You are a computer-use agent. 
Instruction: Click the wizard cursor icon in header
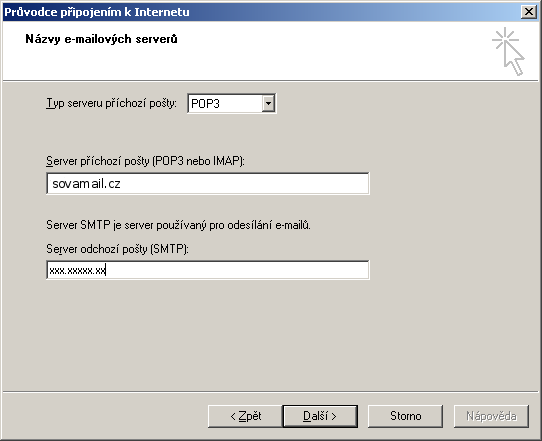click(x=508, y=51)
